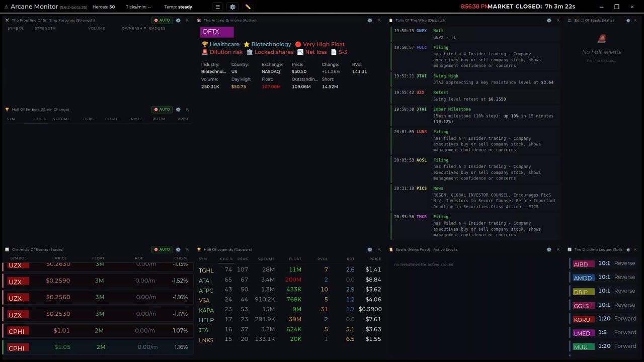Select LNKS row in Hall Of Legends

pyautogui.click(x=290, y=339)
